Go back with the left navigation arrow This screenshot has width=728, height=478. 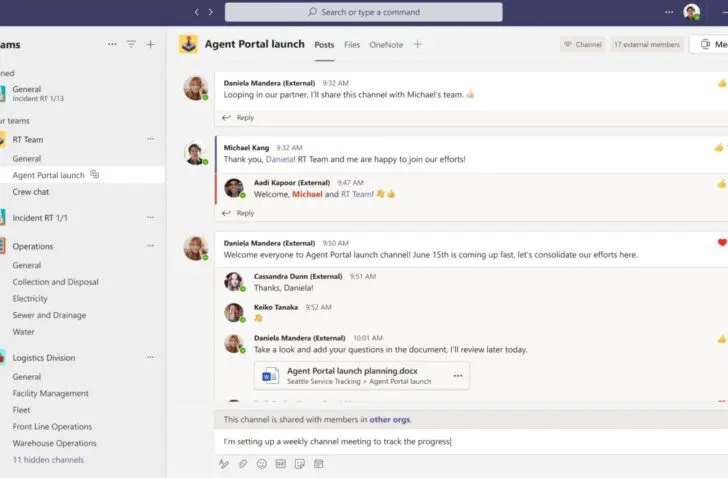(196, 12)
